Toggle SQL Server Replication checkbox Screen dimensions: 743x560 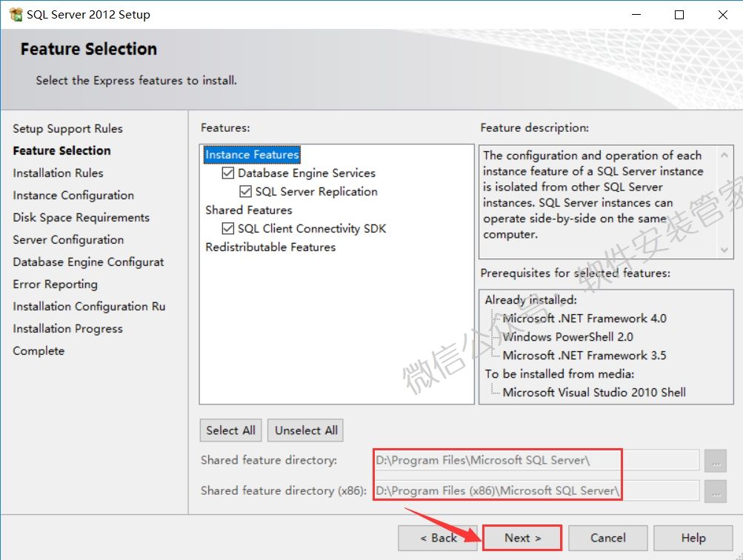click(x=245, y=191)
